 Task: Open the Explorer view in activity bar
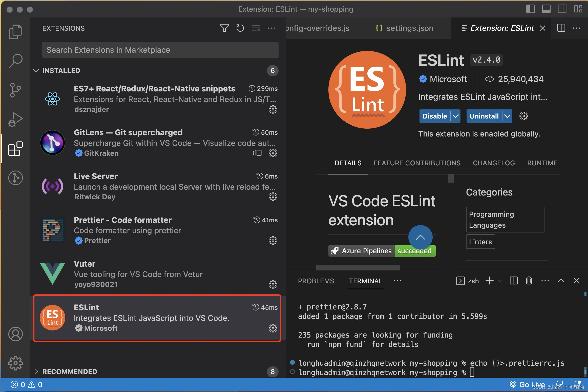point(15,32)
